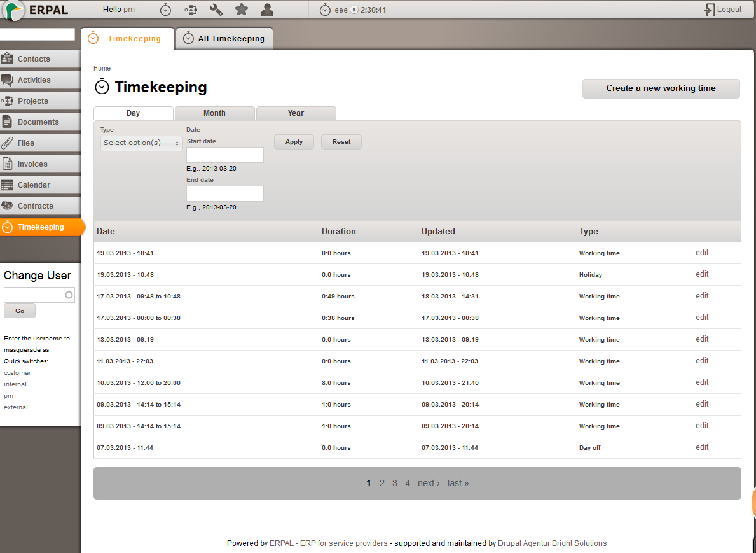
Task: Click the orange clock icon on Timekeeping tab
Action: [x=93, y=38]
